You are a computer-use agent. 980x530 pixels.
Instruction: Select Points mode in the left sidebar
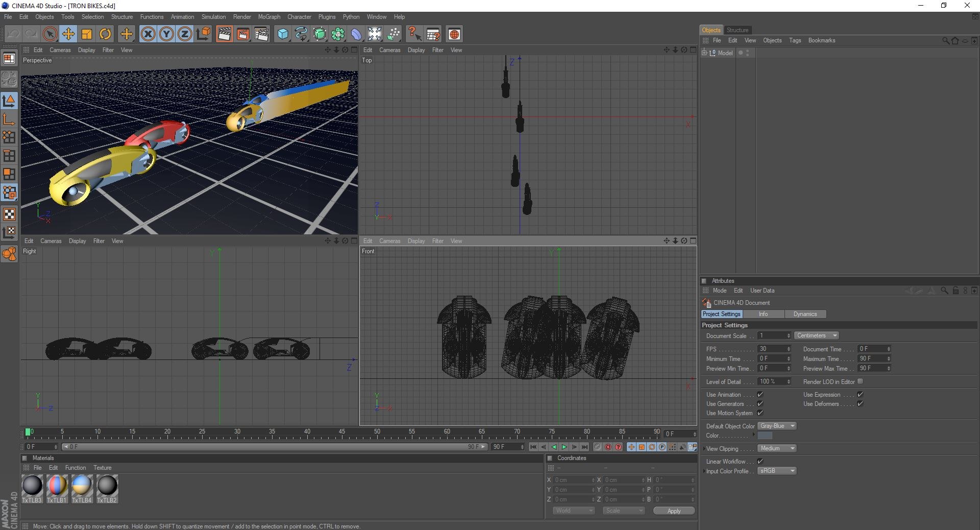click(9, 137)
